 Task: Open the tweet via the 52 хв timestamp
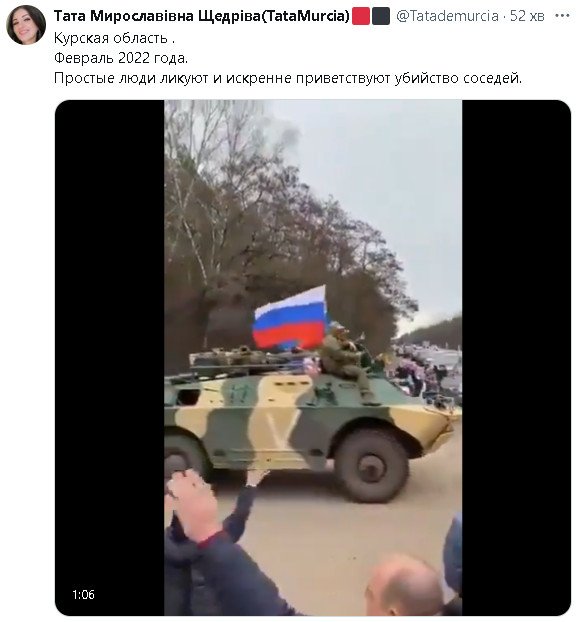(527, 16)
